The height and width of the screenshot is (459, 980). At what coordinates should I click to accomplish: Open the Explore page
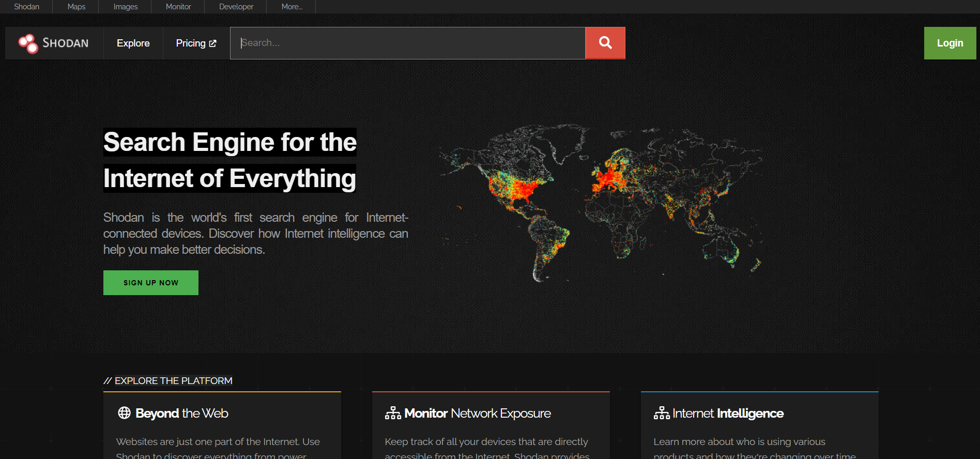tap(133, 43)
